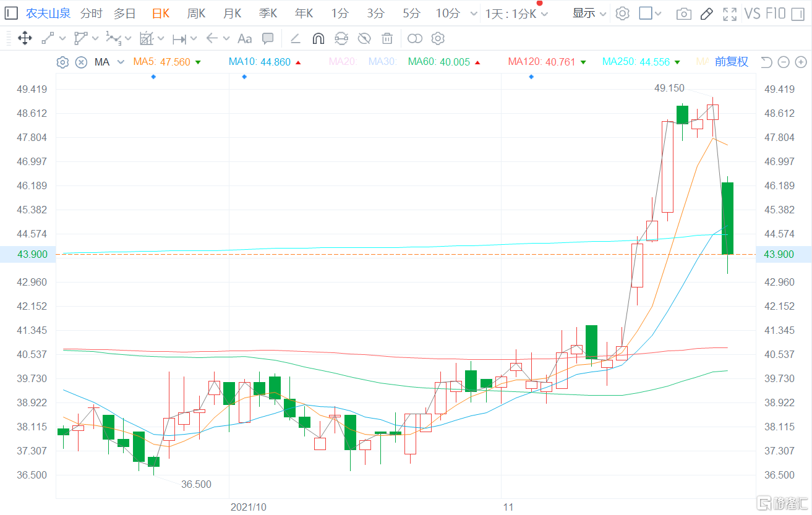Screen dimensions: 812x515
Task: Open the 1天:1分K interval dropdown
Action: 516,14
